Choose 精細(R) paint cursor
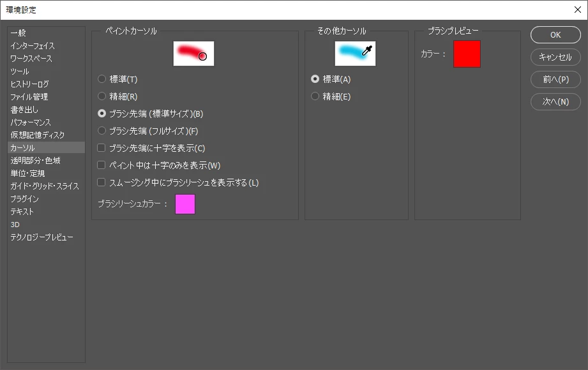The height and width of the screenshot is (370, 588). click(102, 96)
